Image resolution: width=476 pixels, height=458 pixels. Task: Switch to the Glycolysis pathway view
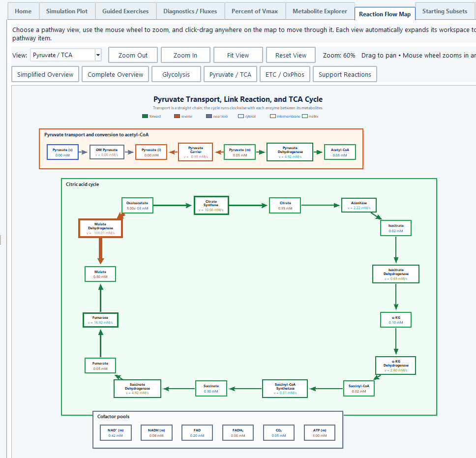(176, 74)
